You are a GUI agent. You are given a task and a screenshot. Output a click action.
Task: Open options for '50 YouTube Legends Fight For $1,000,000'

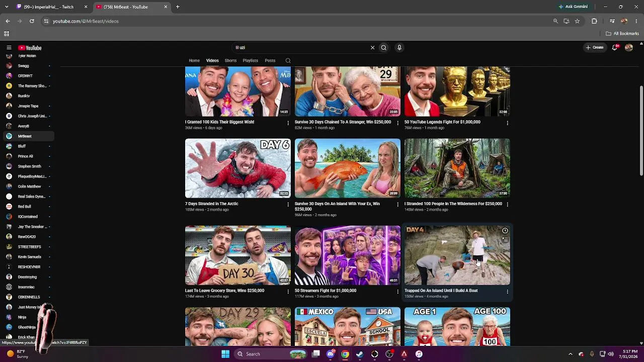coord(507,123)
